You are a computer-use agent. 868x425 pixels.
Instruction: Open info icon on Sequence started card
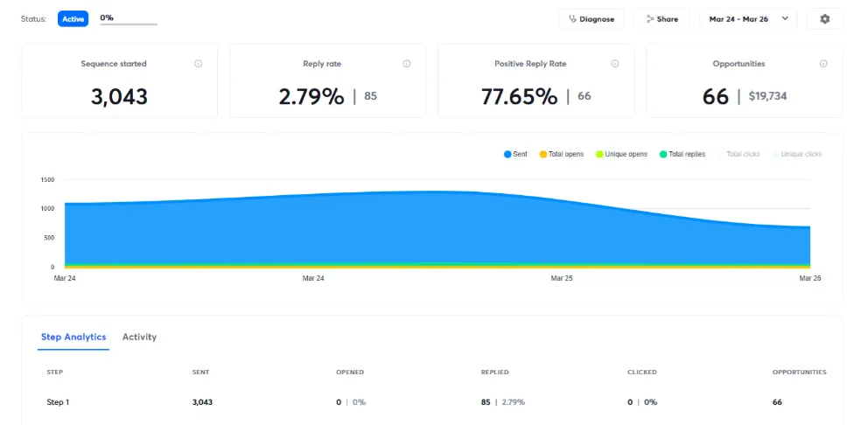pos(198,64)
